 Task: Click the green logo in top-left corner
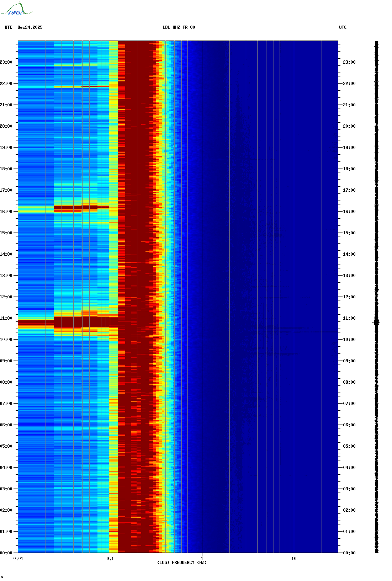tap(16, 9)
